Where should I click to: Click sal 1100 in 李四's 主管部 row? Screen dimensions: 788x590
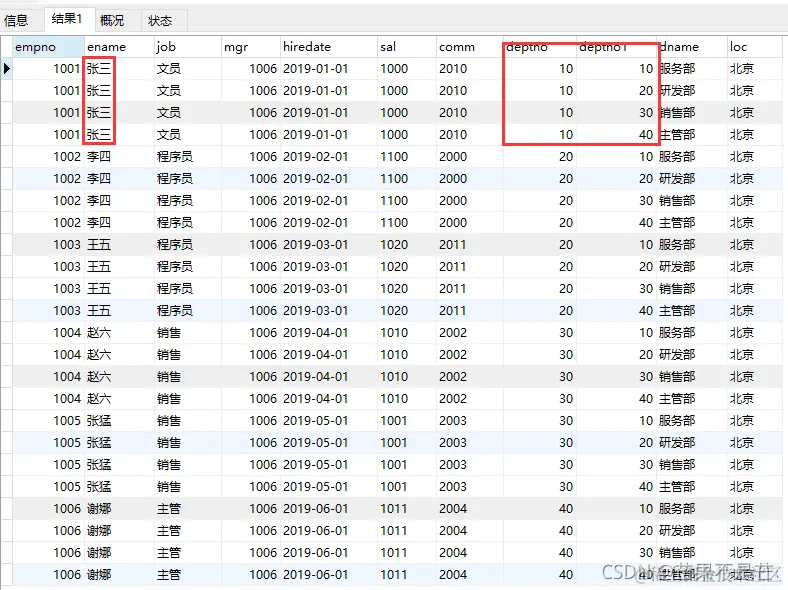394,223
